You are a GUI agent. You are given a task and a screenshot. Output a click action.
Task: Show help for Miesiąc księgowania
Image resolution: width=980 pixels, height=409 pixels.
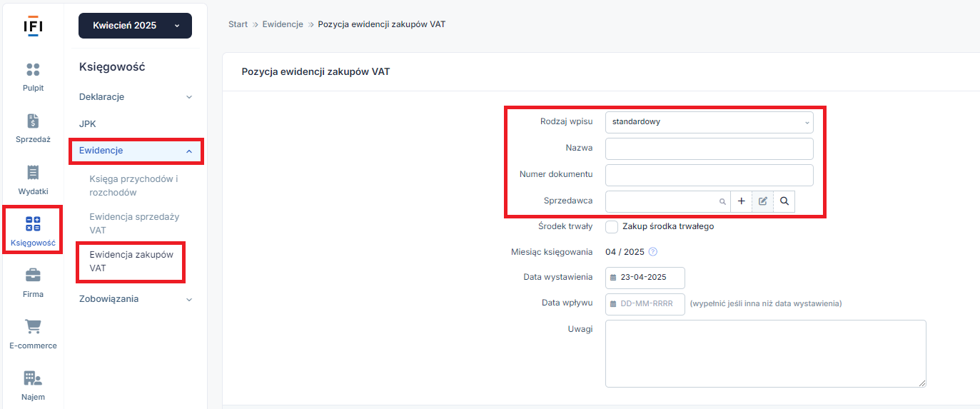click(652, 252)
